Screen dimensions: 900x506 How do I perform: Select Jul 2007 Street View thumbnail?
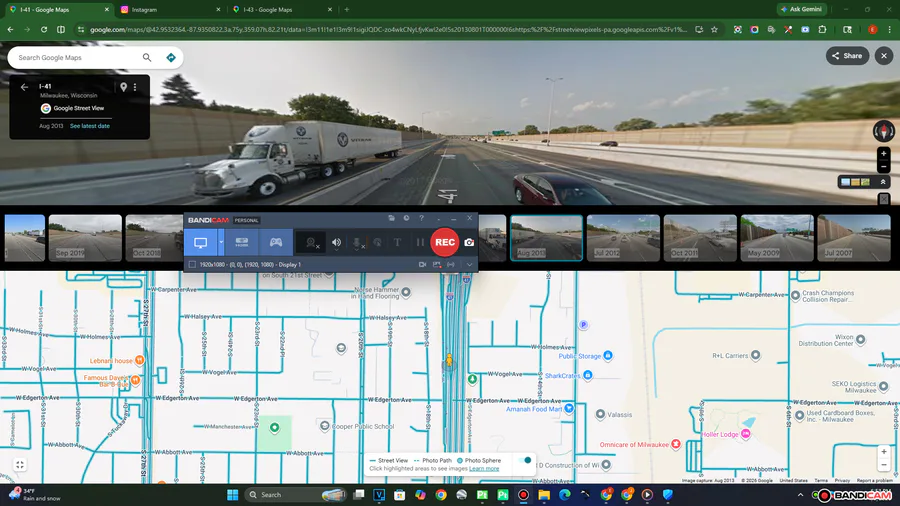854,238
